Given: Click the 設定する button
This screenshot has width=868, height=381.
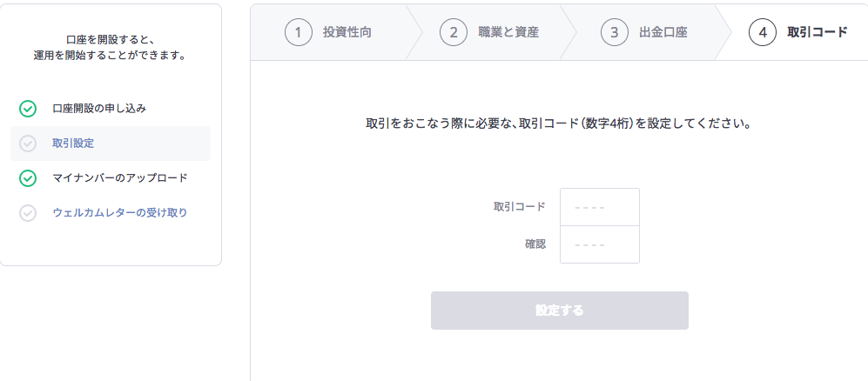Looking at the screenshot, I should coord(560,311).
